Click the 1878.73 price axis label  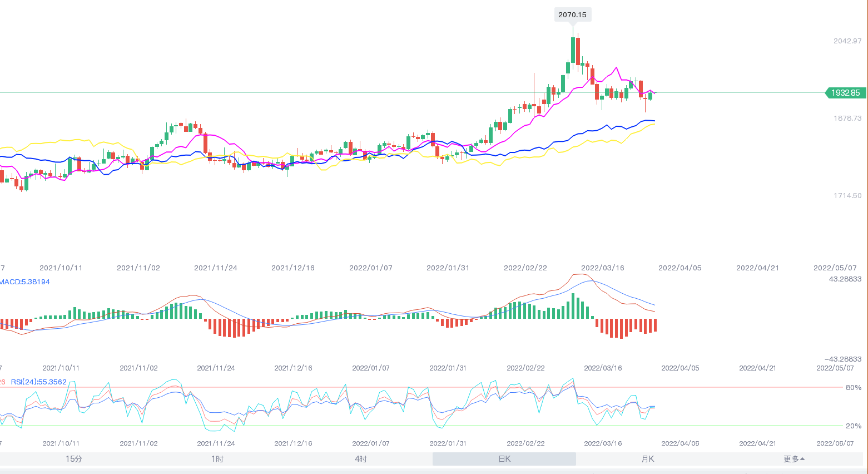point(847,119)
